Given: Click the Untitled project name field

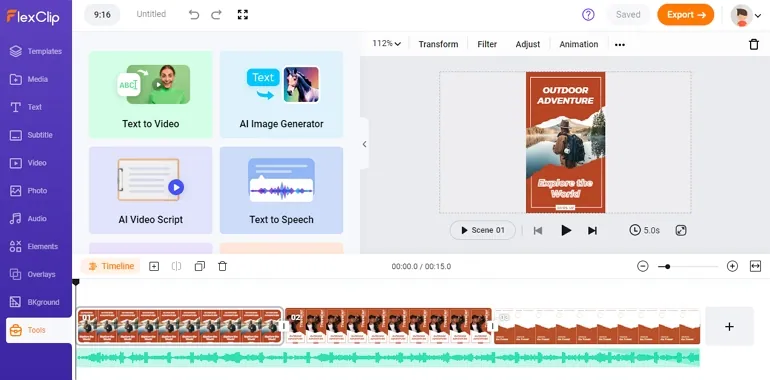Looking at the screenshot, I should [151, 14].
